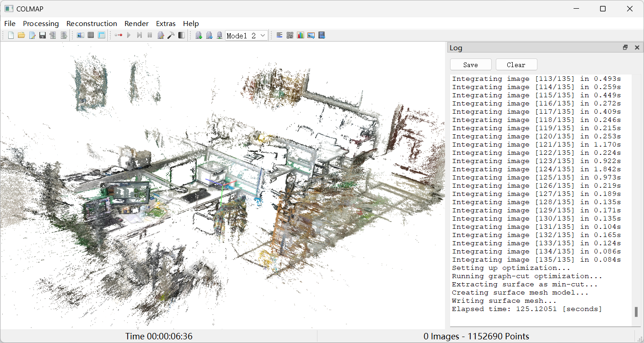Open the Extras menu
This screenshot has width=644, height=343.
pyautogui.click(x=166, y=23)
